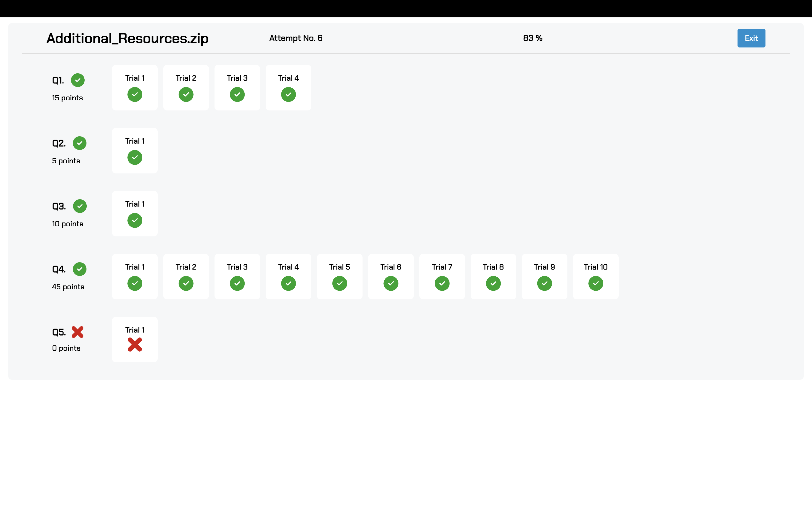
Task: Click the green check icon beside Q3
Action: tap(80, 206)
